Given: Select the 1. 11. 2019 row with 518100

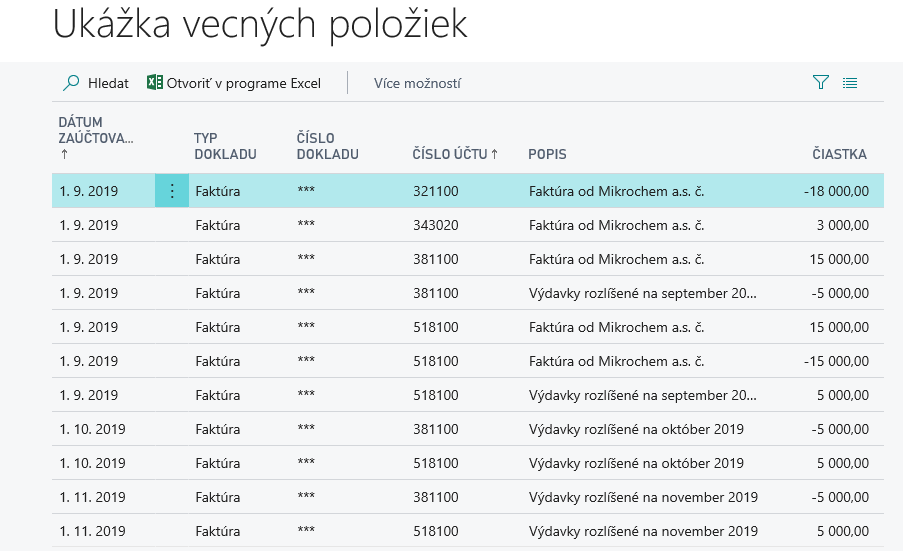Looking at the screenshot, I should coord(468,531).
